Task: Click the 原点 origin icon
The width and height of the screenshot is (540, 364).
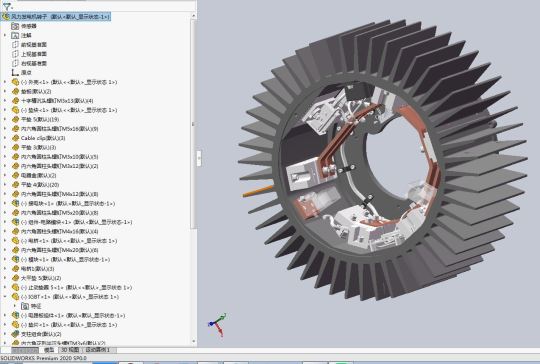Action: [15, 72]
